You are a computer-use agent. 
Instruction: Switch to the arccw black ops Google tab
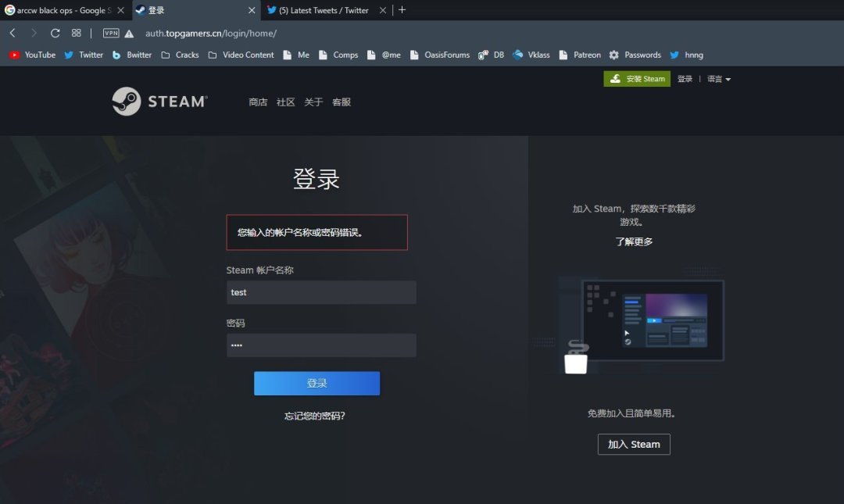click(x=58, y=10)
